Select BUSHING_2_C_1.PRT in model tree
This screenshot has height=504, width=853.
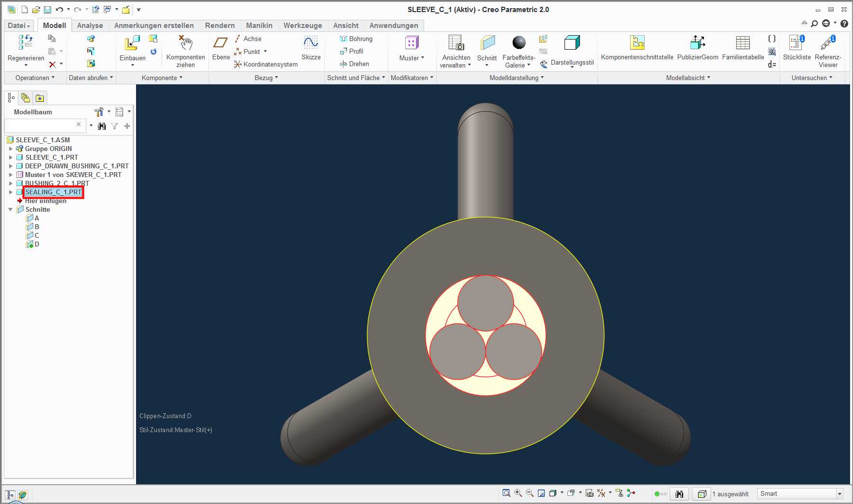tap(57, 183)
